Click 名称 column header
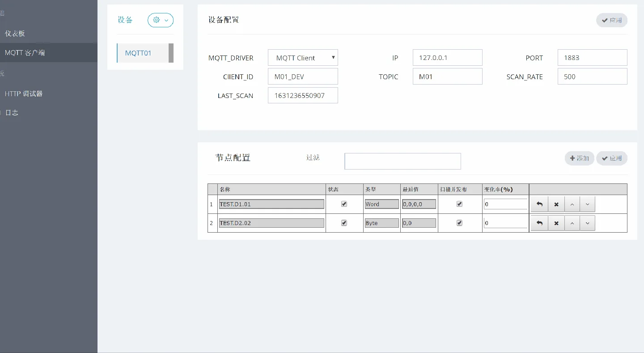This screenshot has width=644, height=353. coord(271,189)
